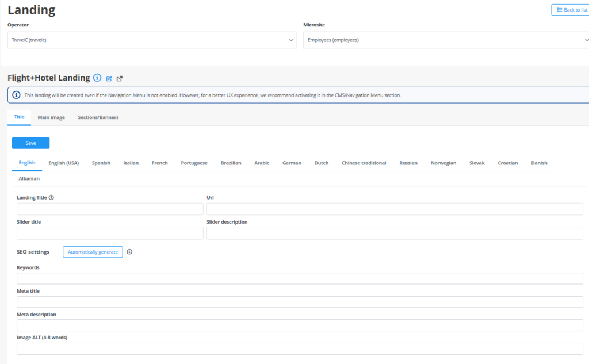Select the Spanish language tab

point(101,163)
